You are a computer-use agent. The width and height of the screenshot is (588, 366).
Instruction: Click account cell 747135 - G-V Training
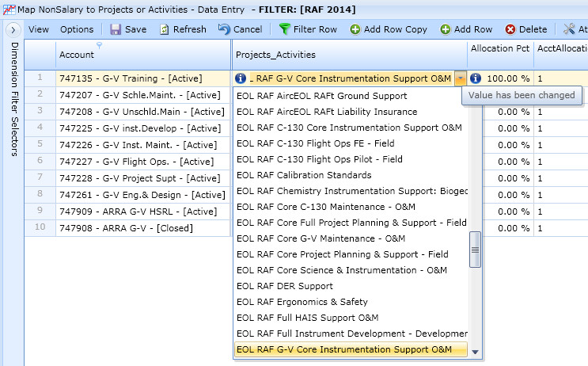click(x=143, y=78)
